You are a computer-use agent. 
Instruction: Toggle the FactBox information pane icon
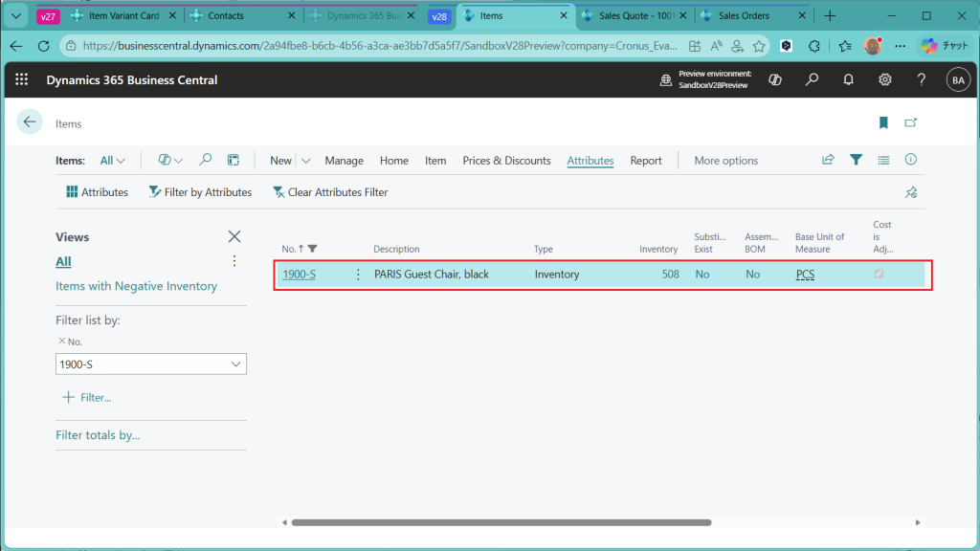911,160
